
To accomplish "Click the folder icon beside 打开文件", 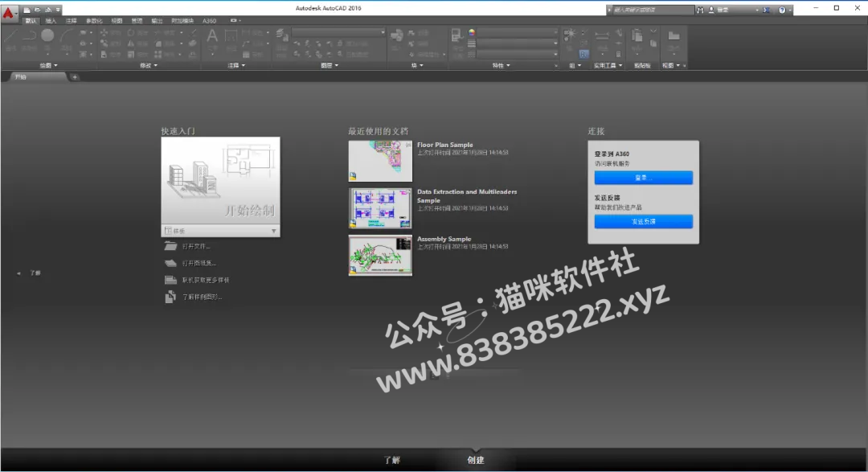I will (170, 246).
